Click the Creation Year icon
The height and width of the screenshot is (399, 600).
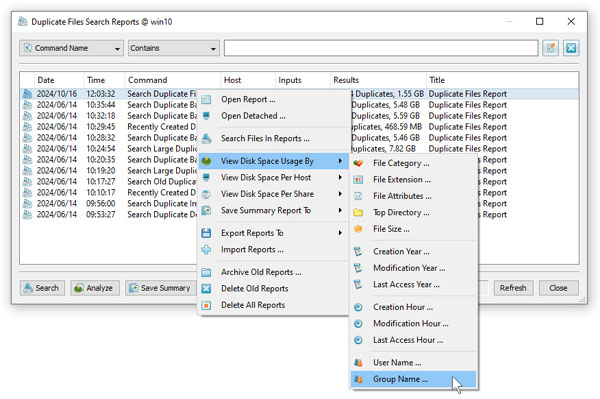click(x=358, y=252)
